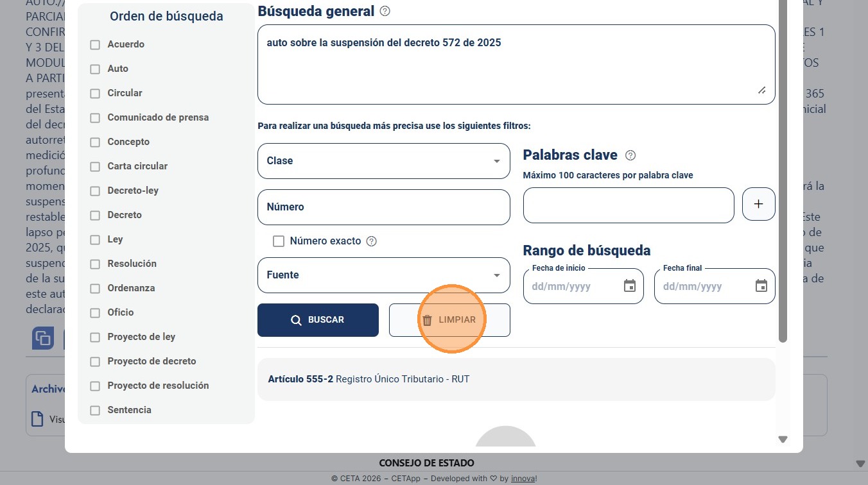868x485 pixels.
Task: Open help icon beside Búsqueda general
Action: pos(385,11)
